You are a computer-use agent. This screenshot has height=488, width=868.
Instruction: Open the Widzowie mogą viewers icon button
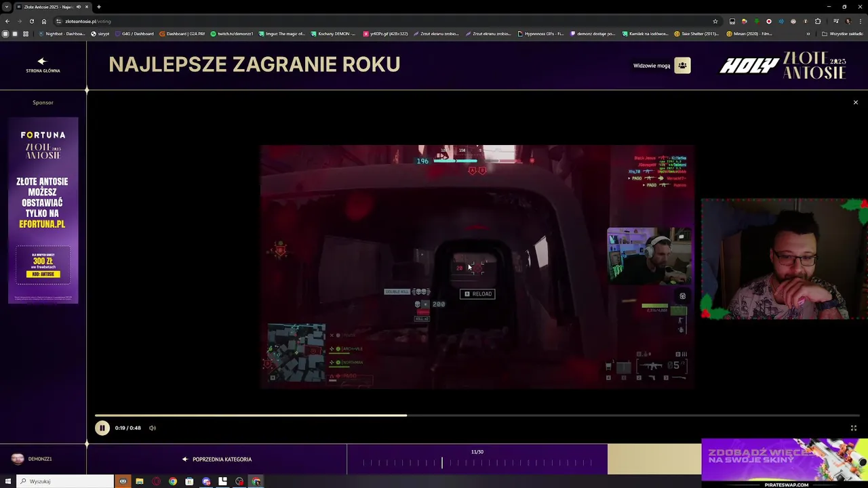point(682,66)
